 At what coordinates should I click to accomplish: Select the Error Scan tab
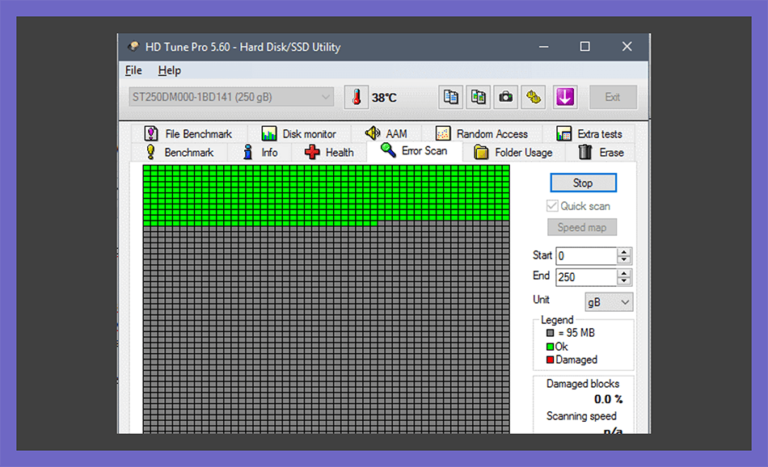click(x=414, y=151)
